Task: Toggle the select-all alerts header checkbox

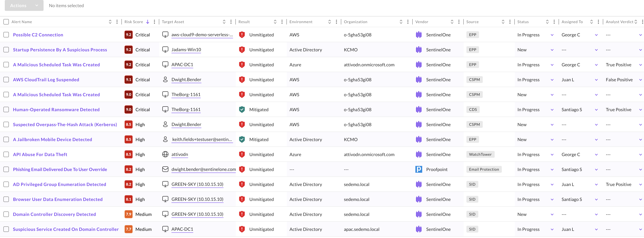Action: click(6, 22)
